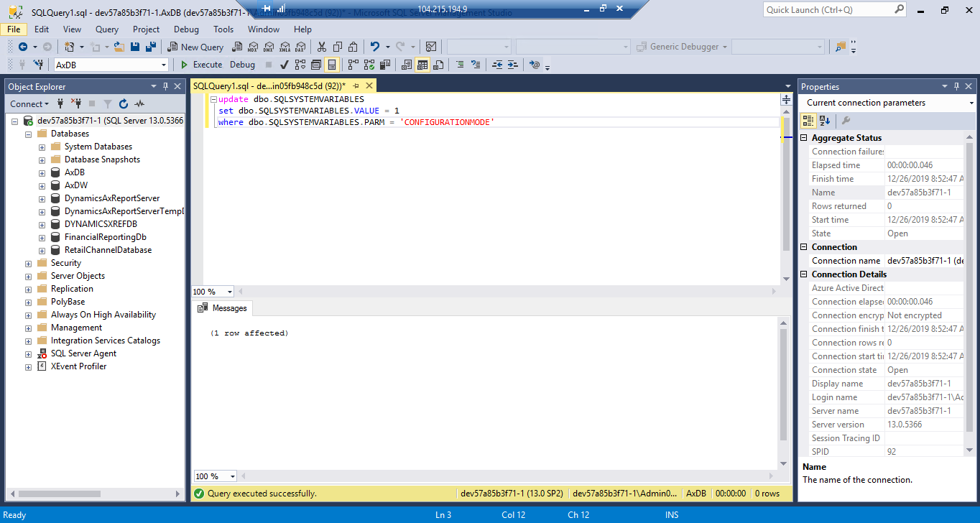Click the Save All icon
Viewport: 980px width, 523px height.
[151, 47]
